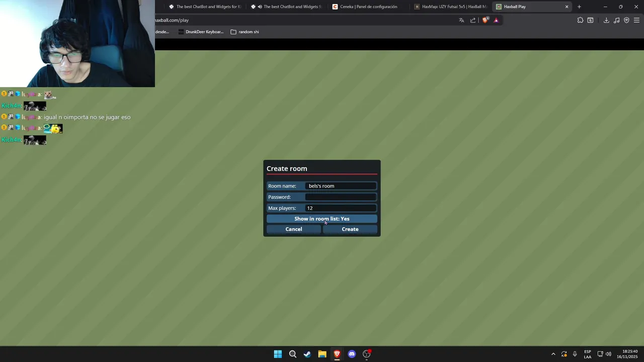Toggle the browser sidebar panel icon
The width and height of the screenshot is (644, 362).
click(591, 20)
